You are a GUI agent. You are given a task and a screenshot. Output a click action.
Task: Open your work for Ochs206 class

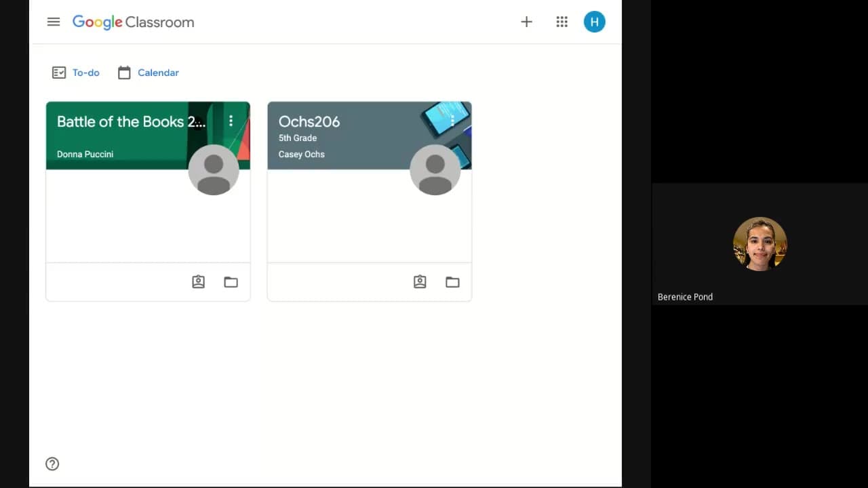(x=420, y=282)
